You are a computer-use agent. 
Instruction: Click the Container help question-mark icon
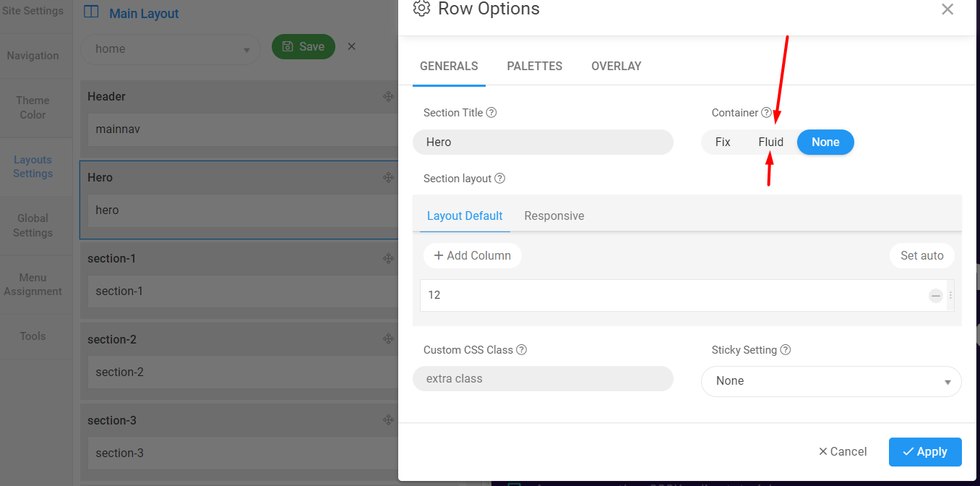click(x=766, y=113)
